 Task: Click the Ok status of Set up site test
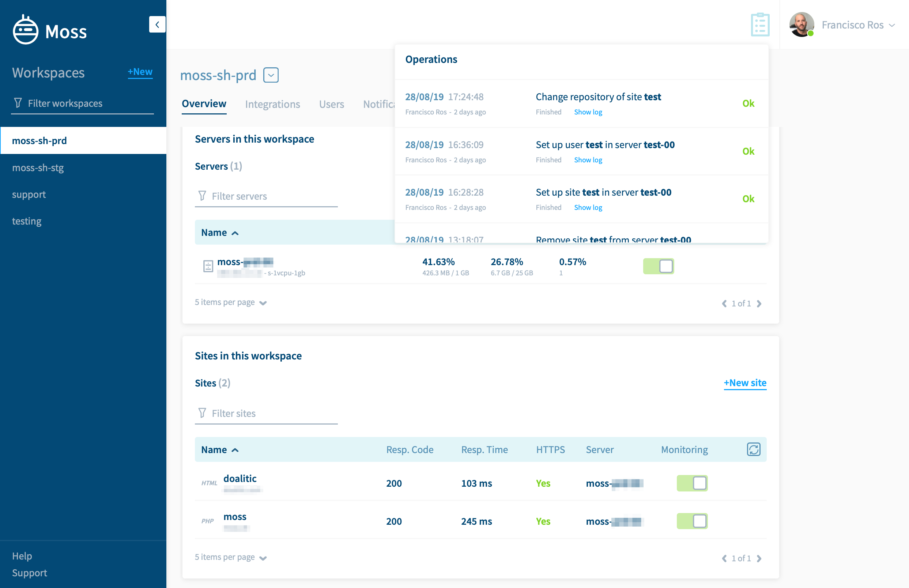click(x=748, y=199)
